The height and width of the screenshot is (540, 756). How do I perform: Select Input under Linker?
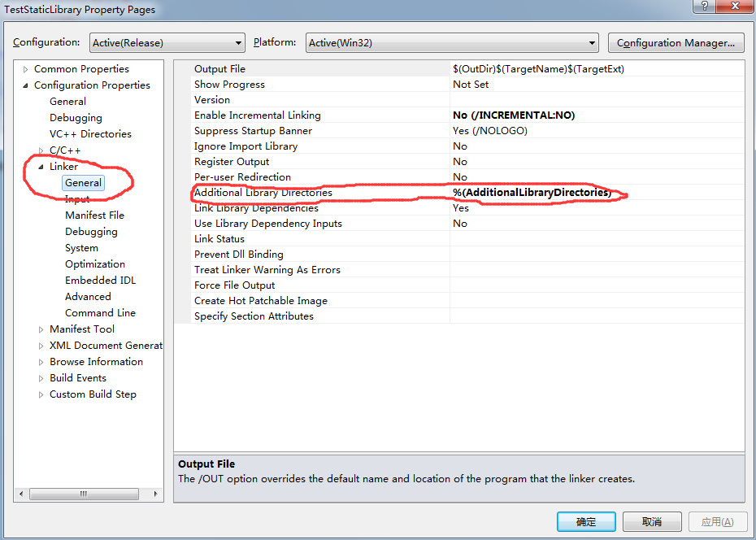click(77, 199)
